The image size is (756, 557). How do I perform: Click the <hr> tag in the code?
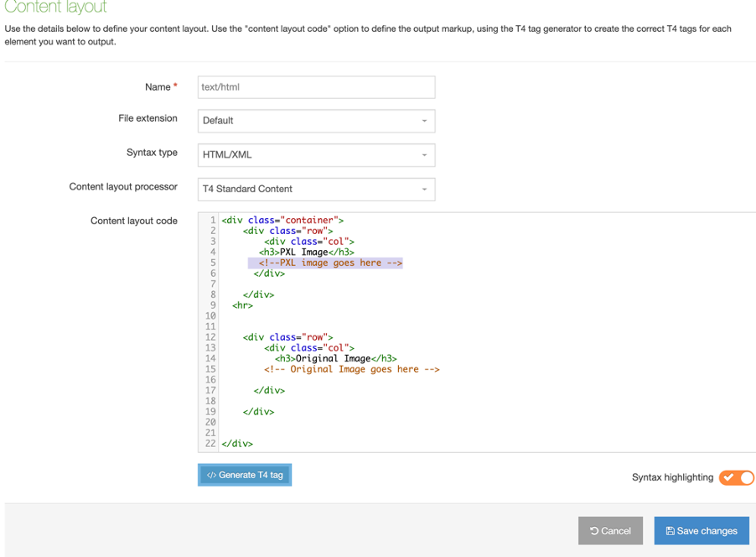coord(242,305)
